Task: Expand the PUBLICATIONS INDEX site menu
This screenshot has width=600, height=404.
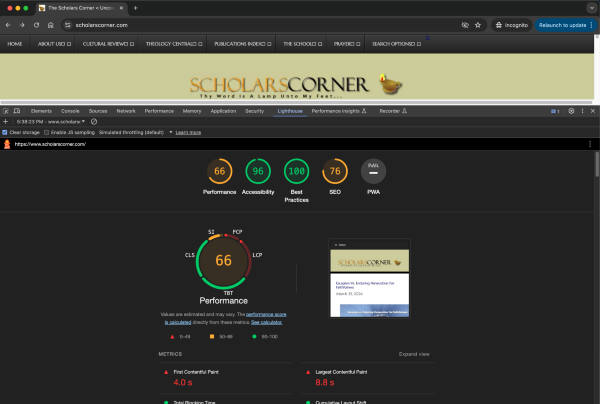Action: 243,44
